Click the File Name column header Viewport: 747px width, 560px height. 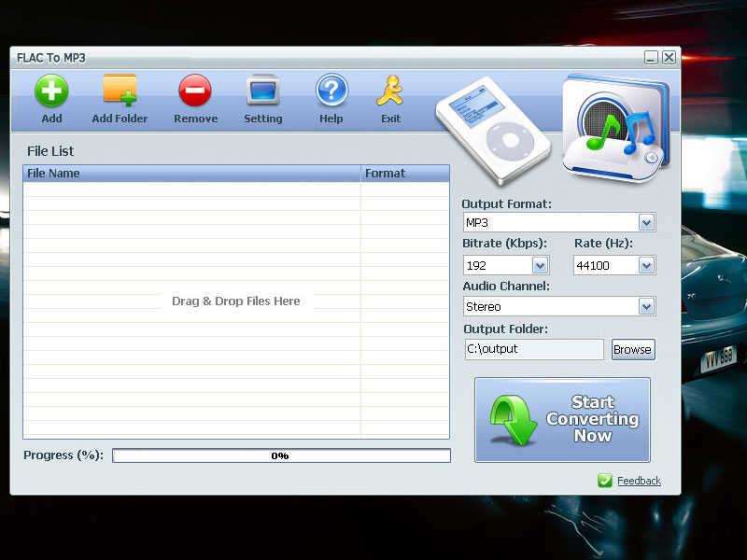tap(191, 174)
